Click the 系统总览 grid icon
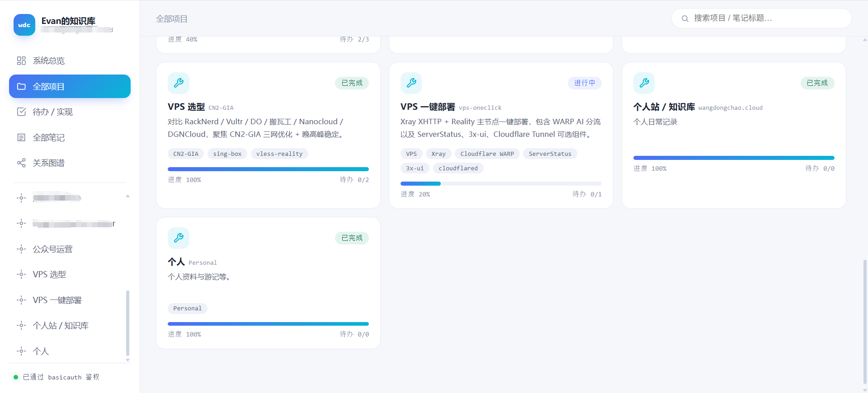Image resolution: width=868 pixels, height=393 pixels. pos(21,61)
